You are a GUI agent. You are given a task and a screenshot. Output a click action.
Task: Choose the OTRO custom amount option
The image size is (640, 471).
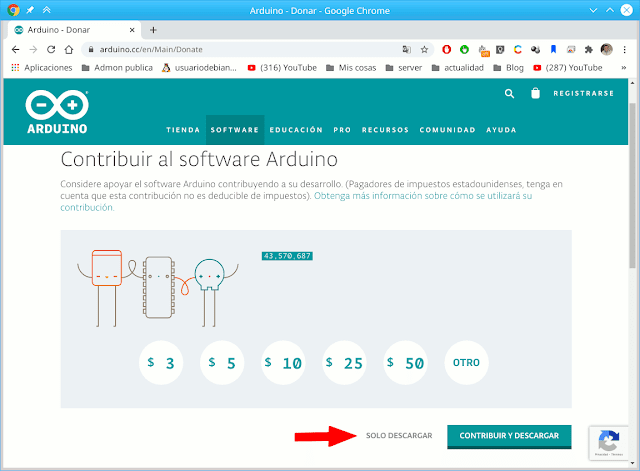pyautogui.click(x=466, y=362)
